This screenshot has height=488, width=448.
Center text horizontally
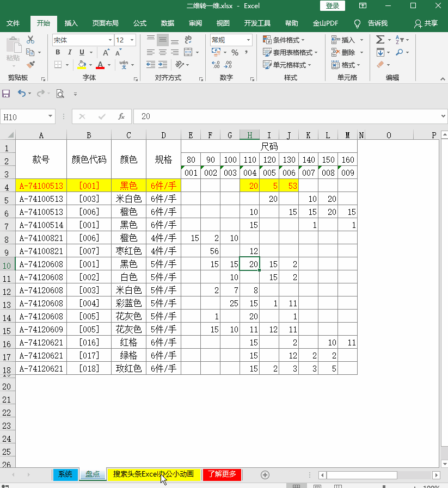point(163,52)
